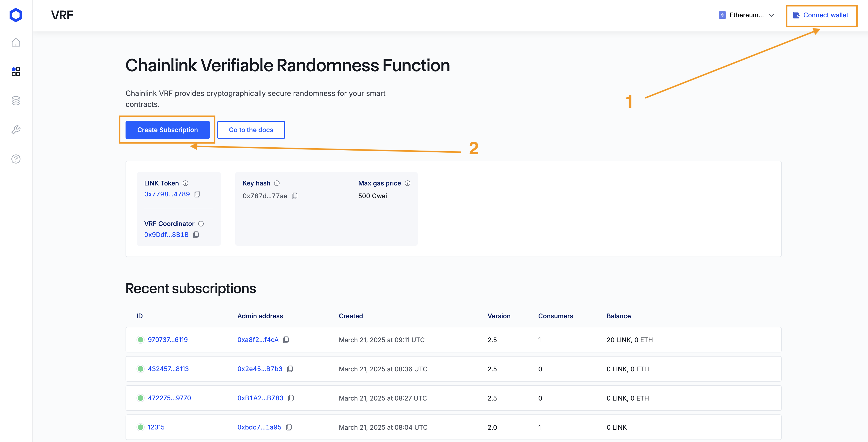This screenshot has width=868, height=442.
Task: Copy admin address 0xa8f2...f4cA
Action: pyautogui.click(x=286, y=340)
